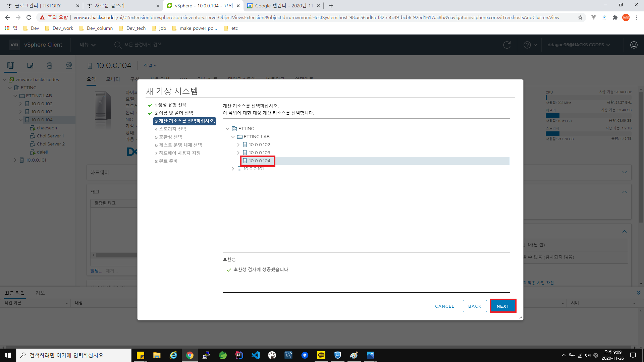Reload the browser page
644x362 pixels.
click(x=29, y=17)
